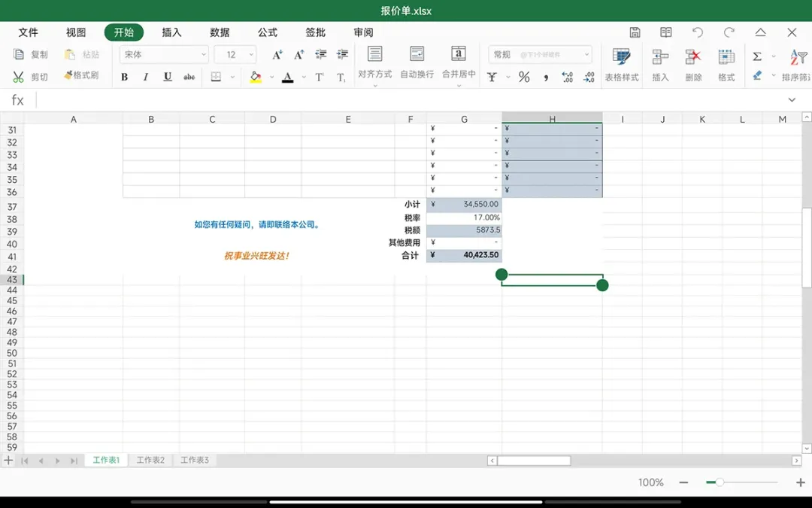Open the 文件 (File) menu
Image resolution: width=812 pixels, height=508 pixels.
[x=29, y=32]
